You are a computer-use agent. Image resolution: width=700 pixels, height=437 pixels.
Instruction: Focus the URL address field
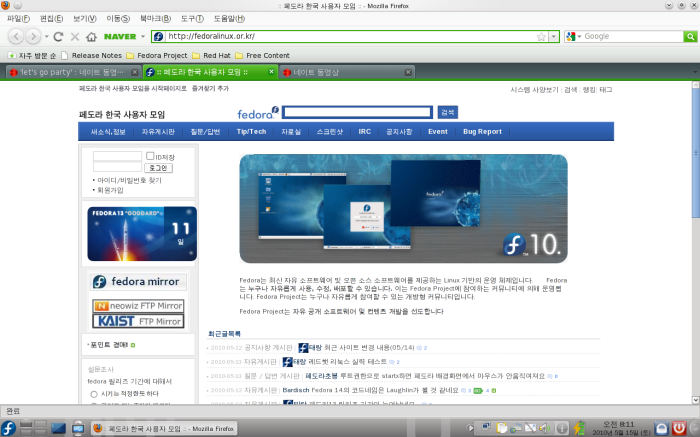(x=350, y=37)
